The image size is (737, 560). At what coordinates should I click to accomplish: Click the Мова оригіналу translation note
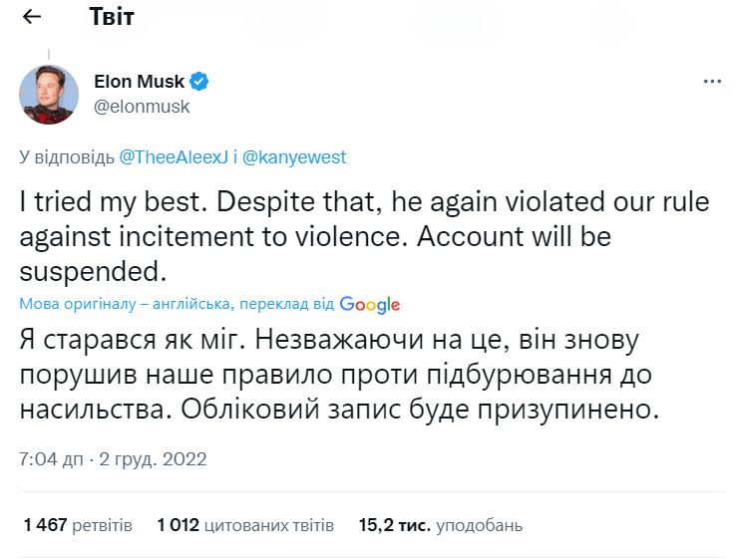point(177,305)
